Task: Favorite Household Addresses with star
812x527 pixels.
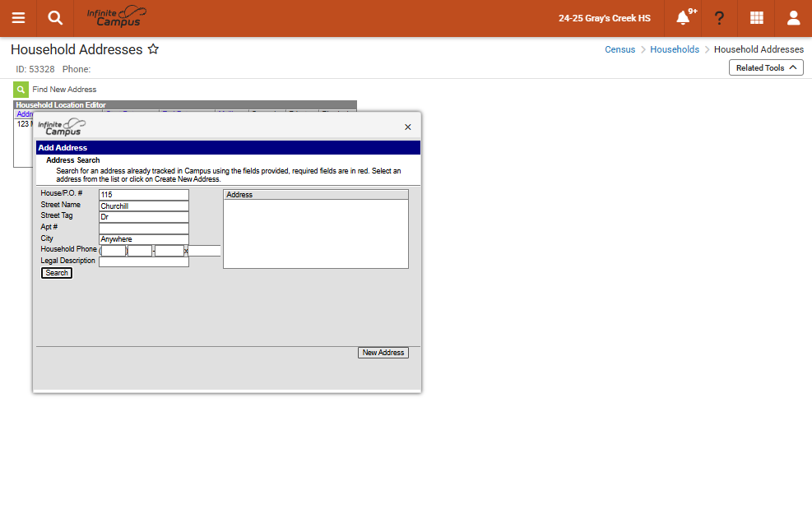Action: pyautogui.click(x=153, y=49)
